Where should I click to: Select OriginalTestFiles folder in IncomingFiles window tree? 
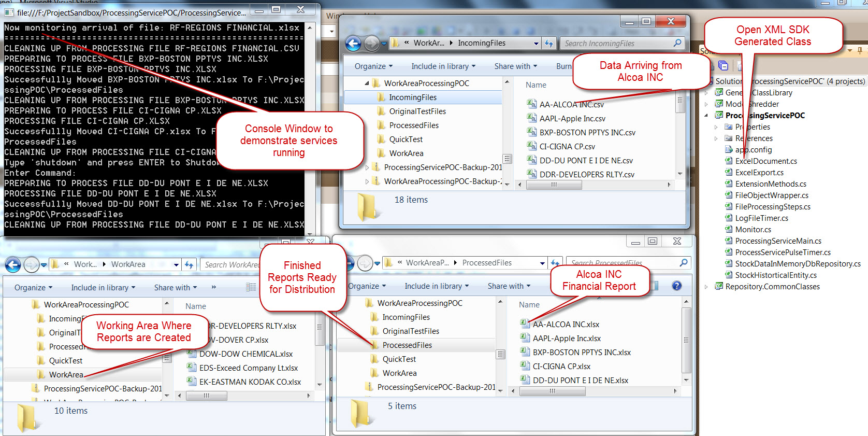pos(417,111)
